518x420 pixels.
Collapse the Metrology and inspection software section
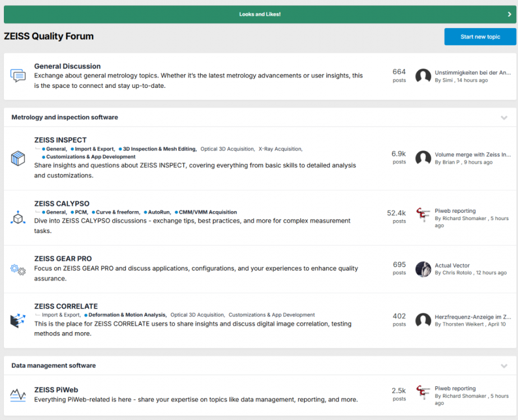[503, 118]
